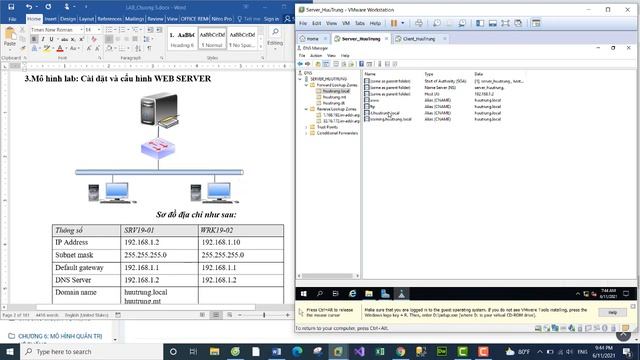Click Tell me search box in Word

[249, 19]
